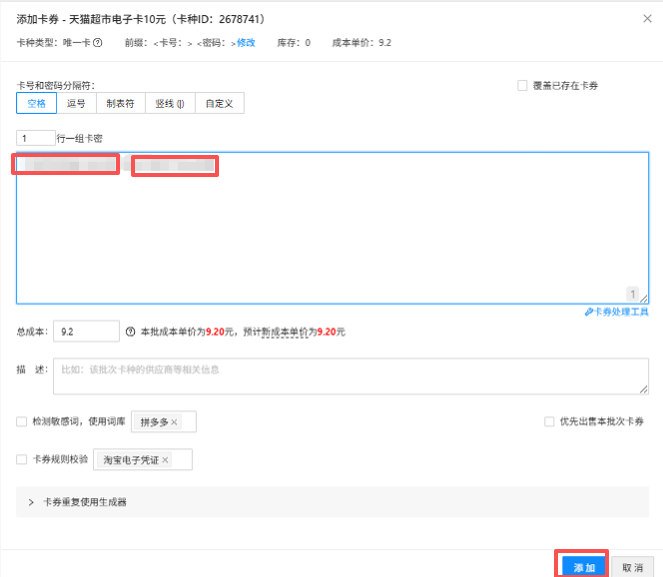Enable the 覆盖已存在卡券 checkbox
663x577 pixels.
coord(522,86)
